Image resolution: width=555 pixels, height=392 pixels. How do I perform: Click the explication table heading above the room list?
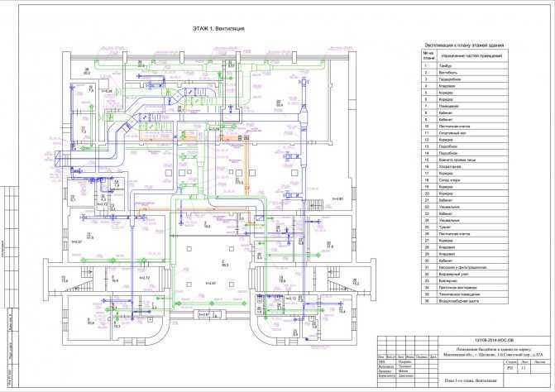pos(464,45)
